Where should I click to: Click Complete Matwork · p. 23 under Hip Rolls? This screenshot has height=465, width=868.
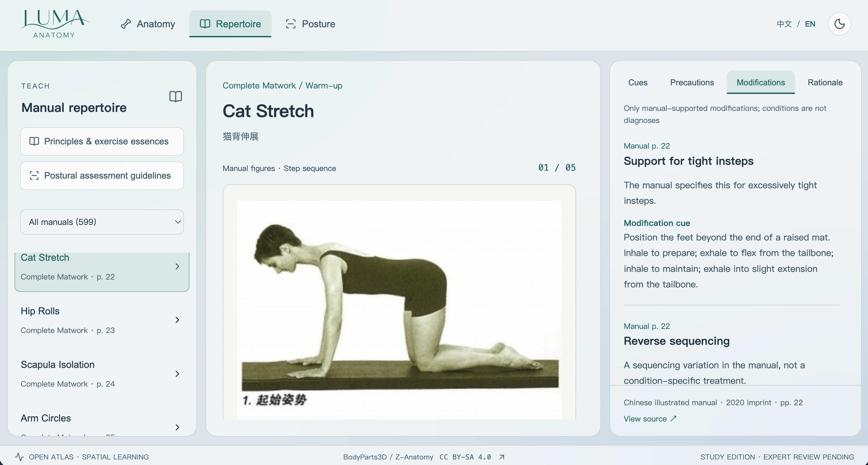click(68, 330)
